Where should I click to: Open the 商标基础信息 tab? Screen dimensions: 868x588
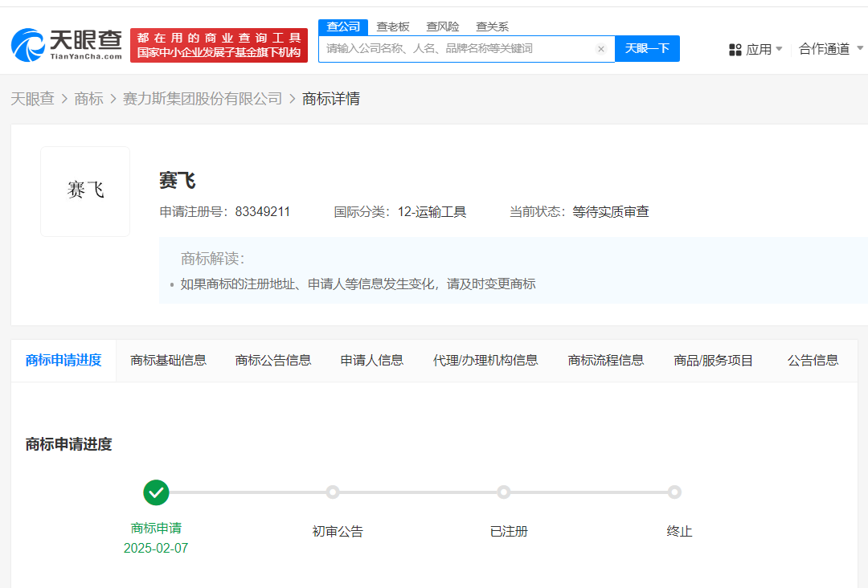pyautogui.click(x=168, y=360)
